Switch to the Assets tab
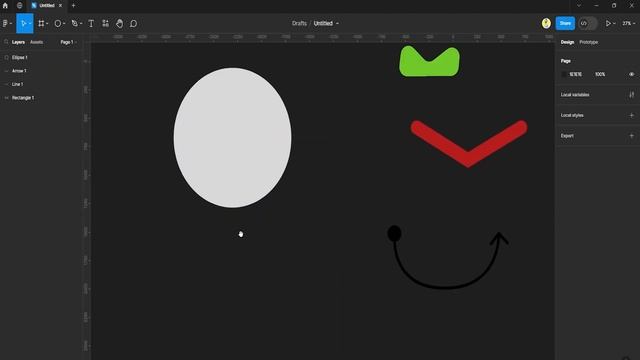 36,42
